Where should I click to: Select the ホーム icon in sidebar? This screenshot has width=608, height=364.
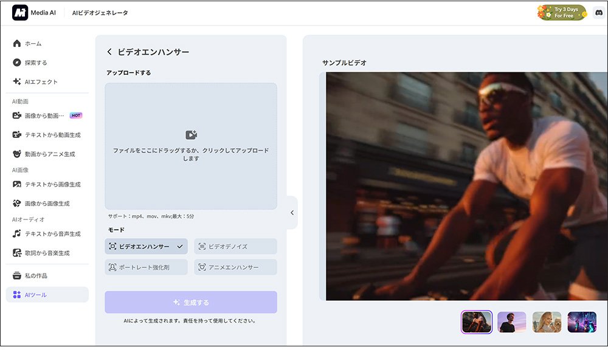[x=17, y=43]
